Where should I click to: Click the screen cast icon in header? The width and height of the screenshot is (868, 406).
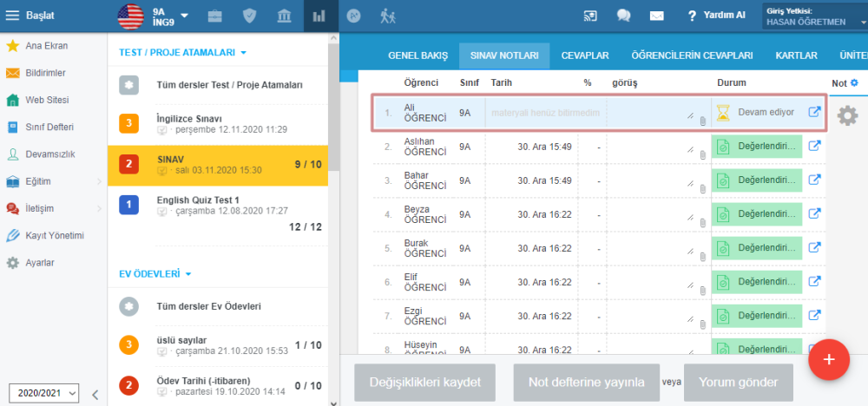(x=590, y=16)
